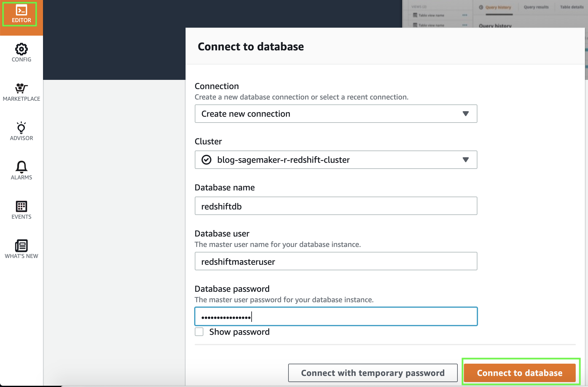The height and width of the screenshot is (387, 588).
Task: Expand the Connection dropdown
Action: click(x=336, y=114)
